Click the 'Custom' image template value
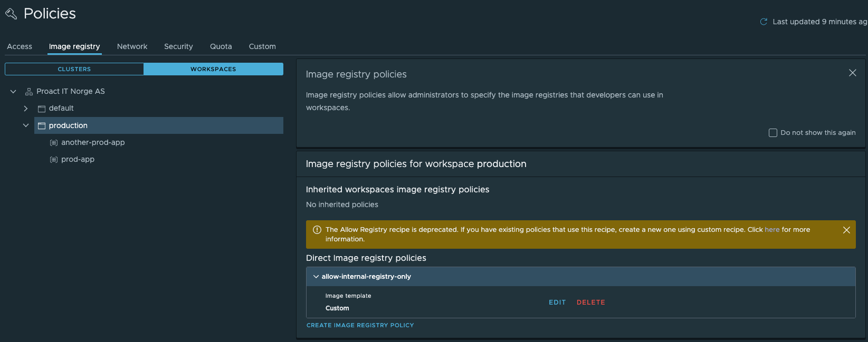Viewport: 868px width, 342px height. pyautogui.click(x=337, y=308)
